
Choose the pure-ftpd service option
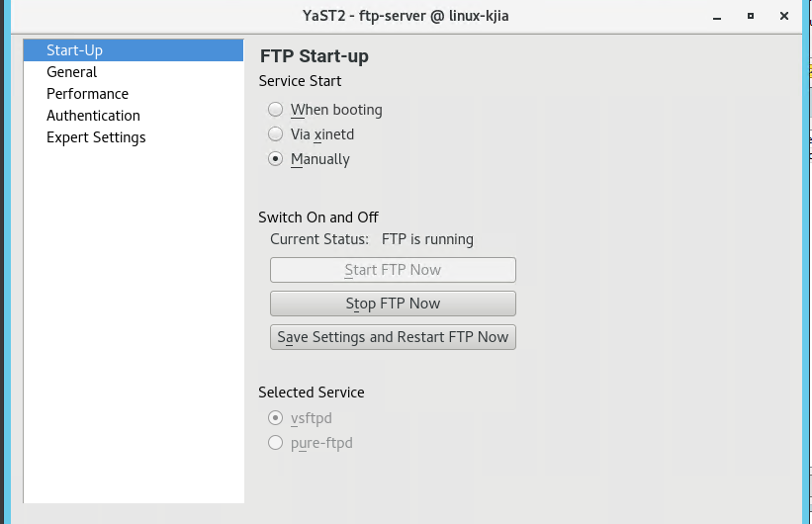276,443
